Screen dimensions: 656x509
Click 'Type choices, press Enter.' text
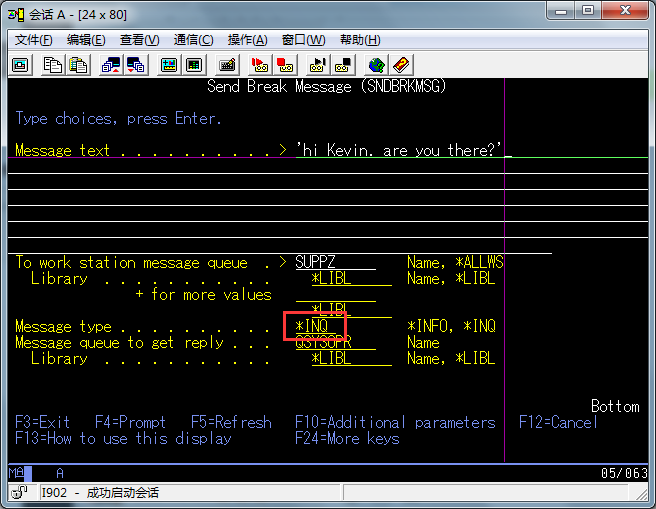[x=118, y=118]
